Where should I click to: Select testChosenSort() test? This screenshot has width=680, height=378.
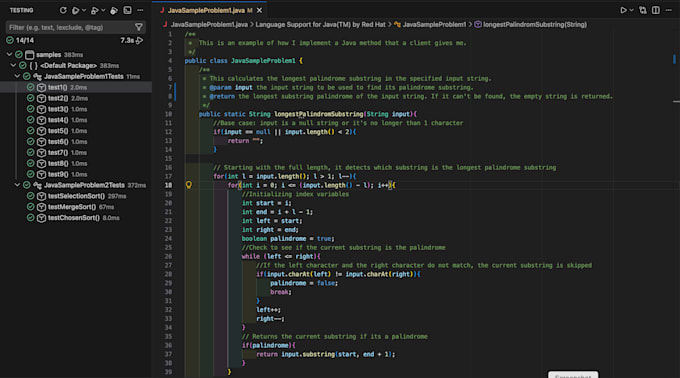(x=76, y=218)
